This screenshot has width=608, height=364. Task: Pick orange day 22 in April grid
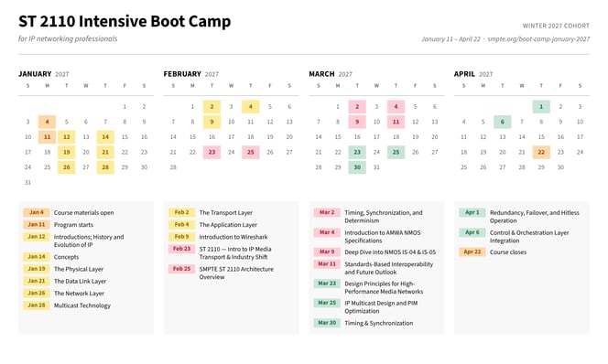(541, 152)
